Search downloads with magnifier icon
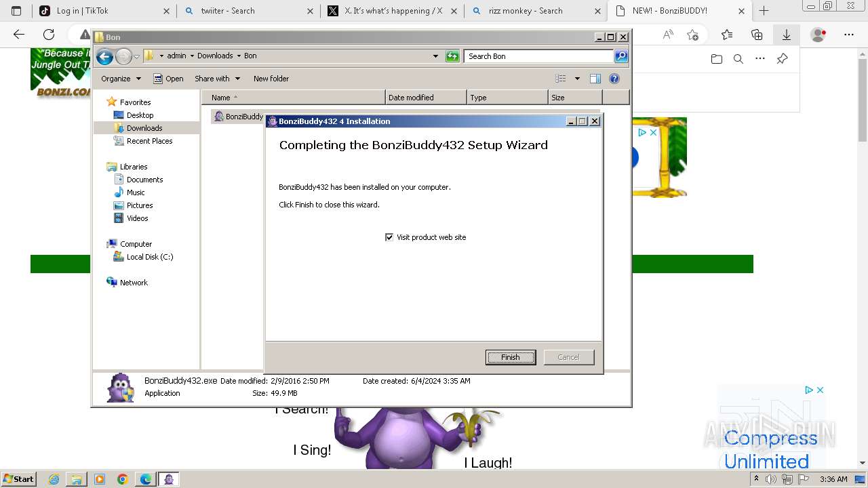868x488 pixels. click(x=738, y=59)
